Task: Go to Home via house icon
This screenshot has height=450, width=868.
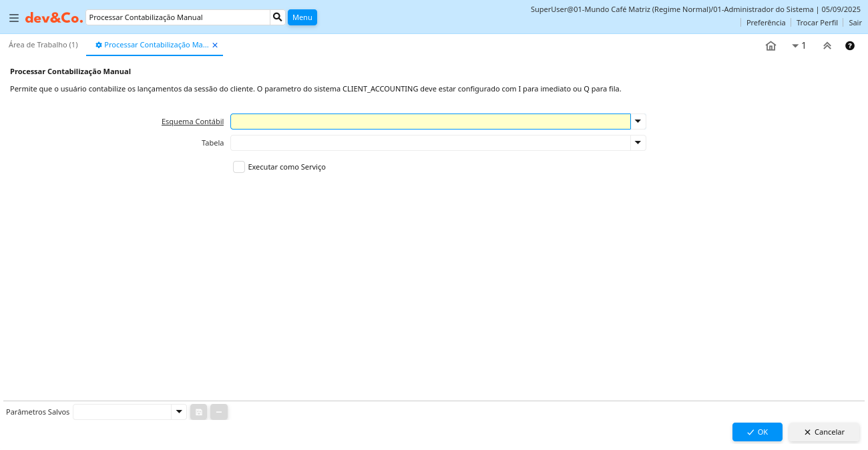Action: [771, 46]
